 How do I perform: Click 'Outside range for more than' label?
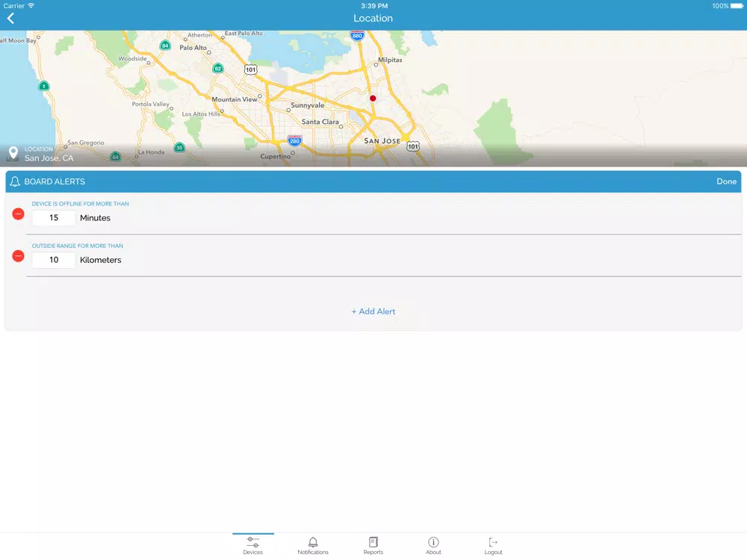[77, 246]
